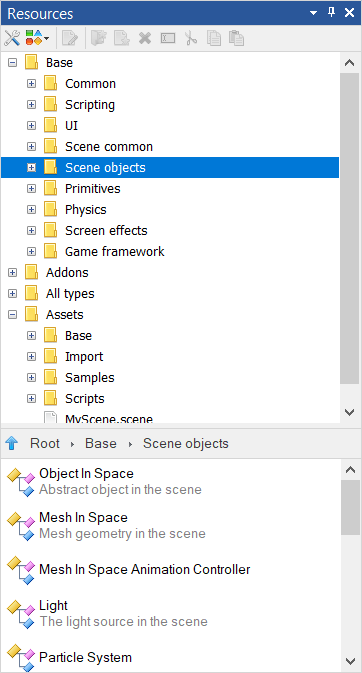Click the Copy toolbar icon

[x=213, y=38]
